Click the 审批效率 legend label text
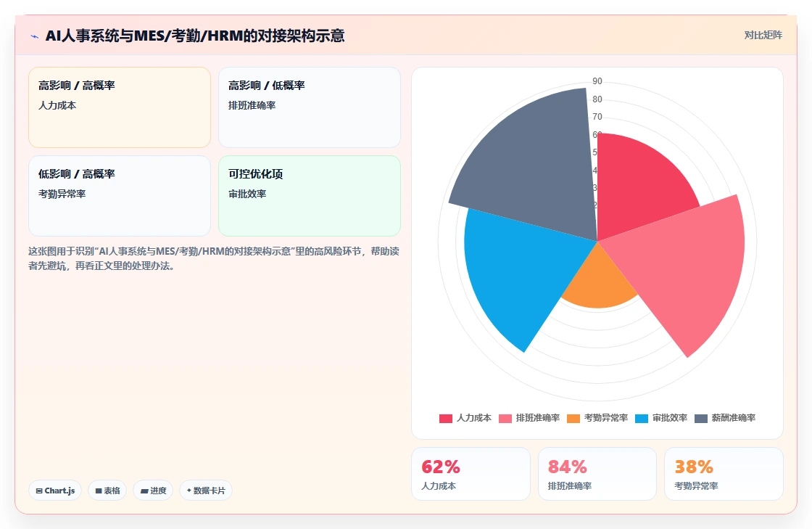The height and width of the screenshot is (529, 812). pyautogui.click(x=670, y=417)
